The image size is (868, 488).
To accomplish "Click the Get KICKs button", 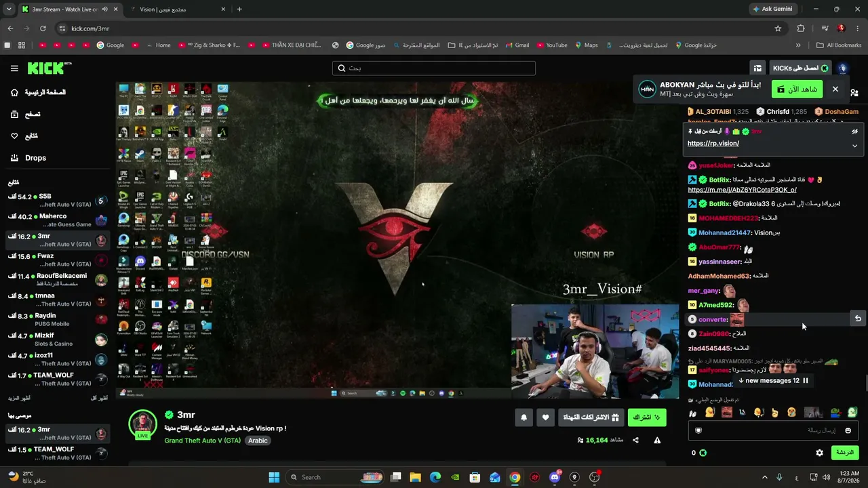I will [x=801, y=68].
